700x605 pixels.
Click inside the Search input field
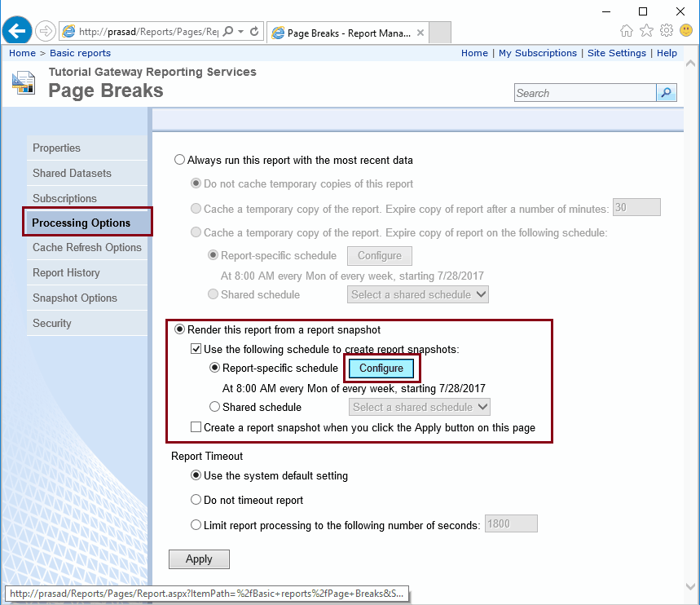583,92
